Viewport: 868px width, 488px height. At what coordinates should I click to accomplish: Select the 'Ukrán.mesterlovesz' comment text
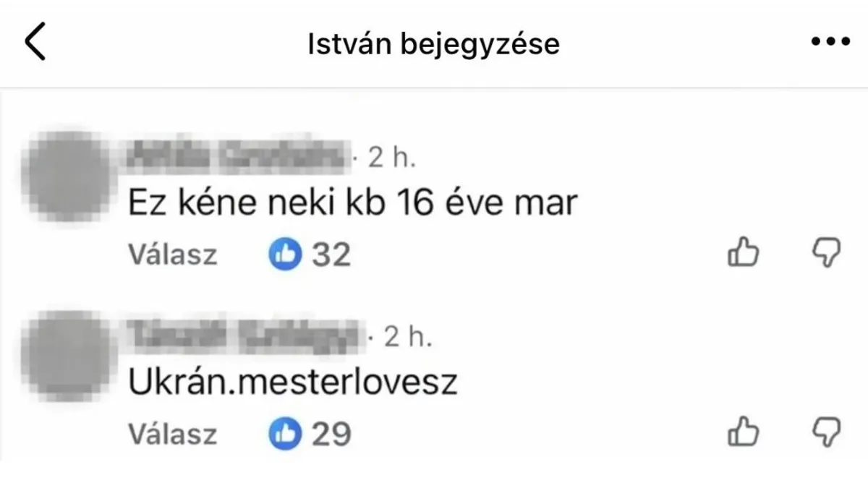tap(293, 382)
